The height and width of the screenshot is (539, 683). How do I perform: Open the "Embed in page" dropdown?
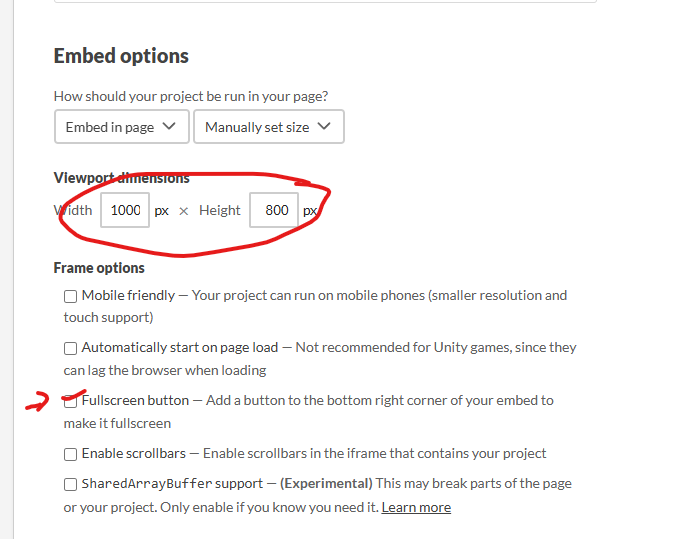pos(121,127)
